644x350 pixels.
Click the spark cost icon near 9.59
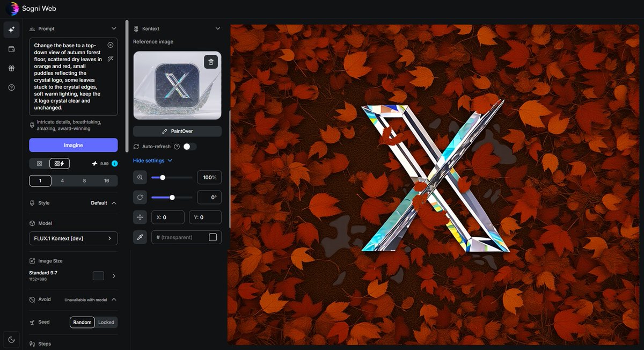click(x=95, y=163)
